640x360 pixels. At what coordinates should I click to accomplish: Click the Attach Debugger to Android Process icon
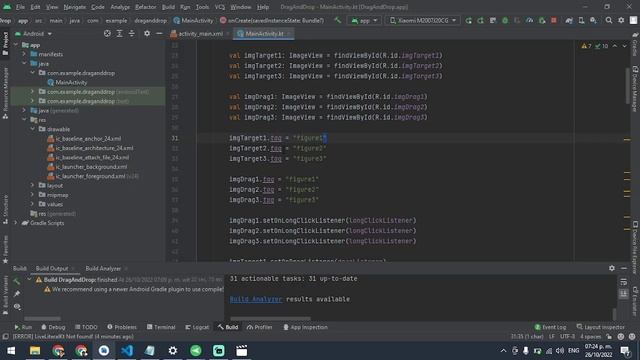tap(542, 20)
